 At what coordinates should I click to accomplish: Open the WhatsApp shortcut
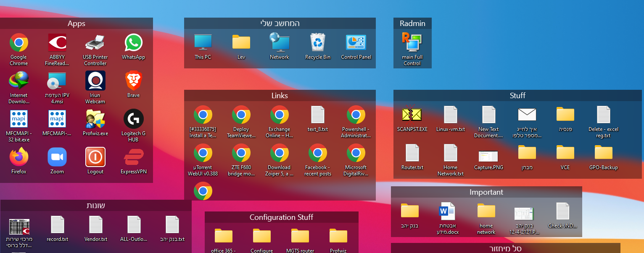(x=134, y=42)
